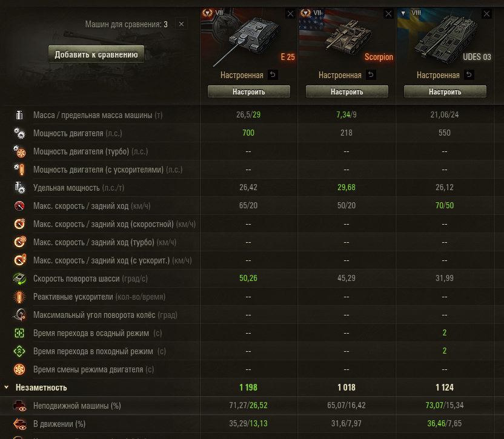
Task: Click the engine power gears icon
Action: point(19,133)
